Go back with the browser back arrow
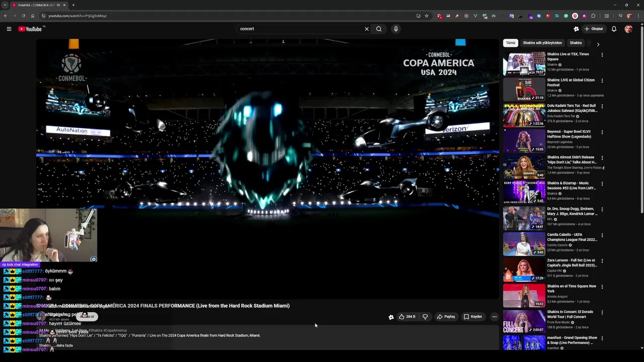The width and height of the screenshot is (644, 362). (5, 16)
